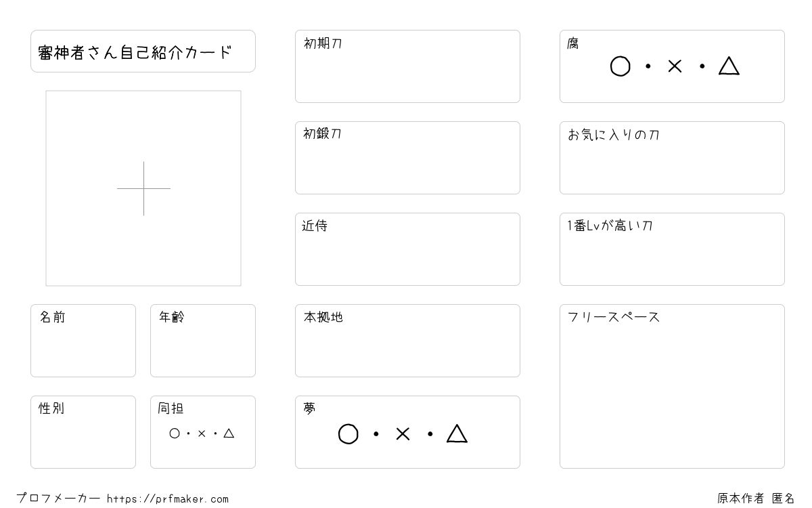Viewport: 812px width, 508px height.
Task: Mark the small circle under 同担
Action: tap(175, 433)
